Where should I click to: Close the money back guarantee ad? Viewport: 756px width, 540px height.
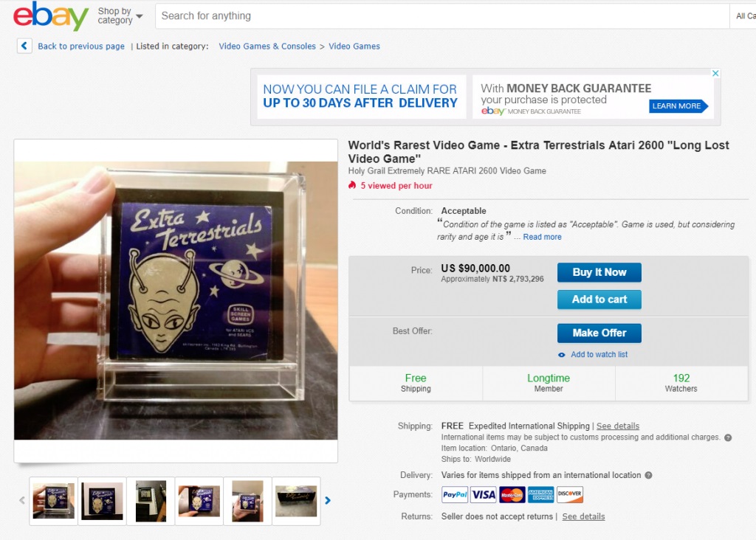[x=715, y=73]
